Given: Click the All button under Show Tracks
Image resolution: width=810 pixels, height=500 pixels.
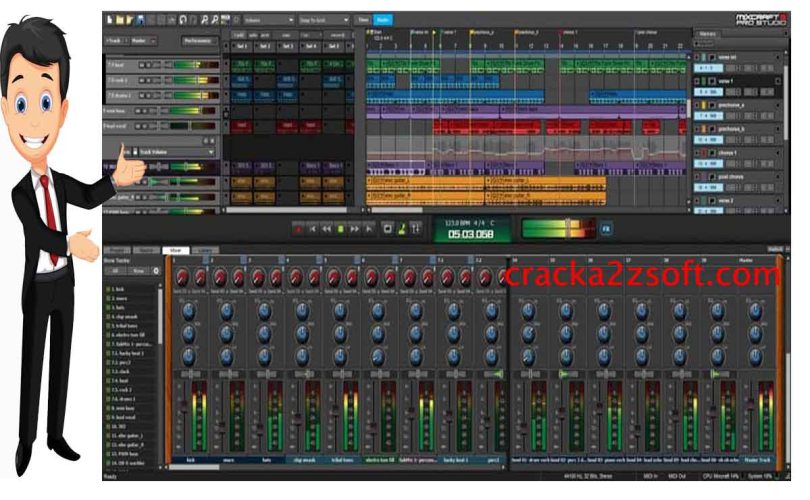Looking at the screenshot, I should pyautogui.click(x=116, y=271).
